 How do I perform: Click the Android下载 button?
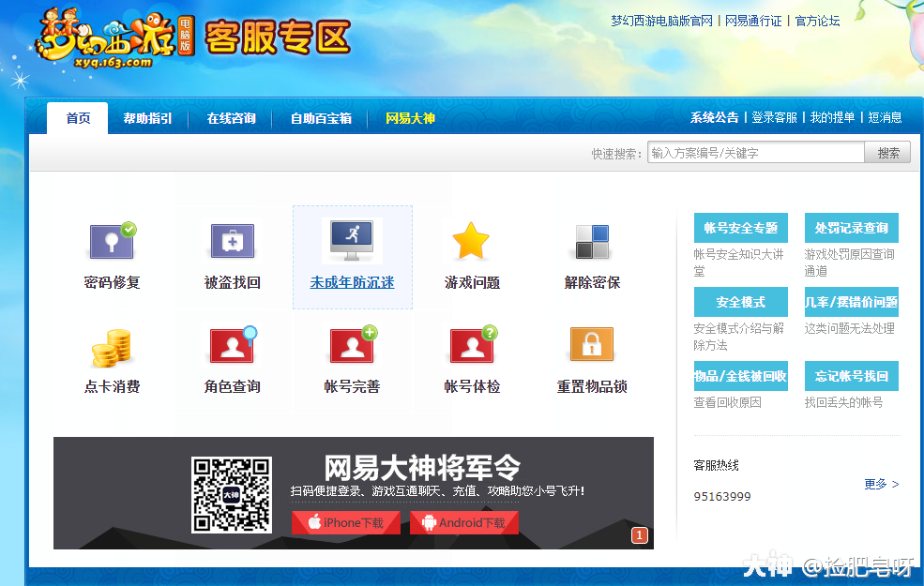point(464,522)
